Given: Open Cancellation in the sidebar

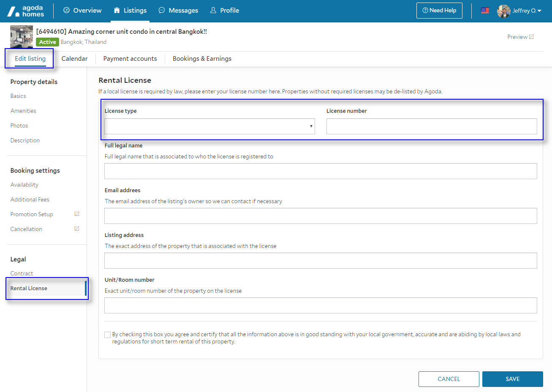Looking at the screenshot, I should click(x=26, y=229).
